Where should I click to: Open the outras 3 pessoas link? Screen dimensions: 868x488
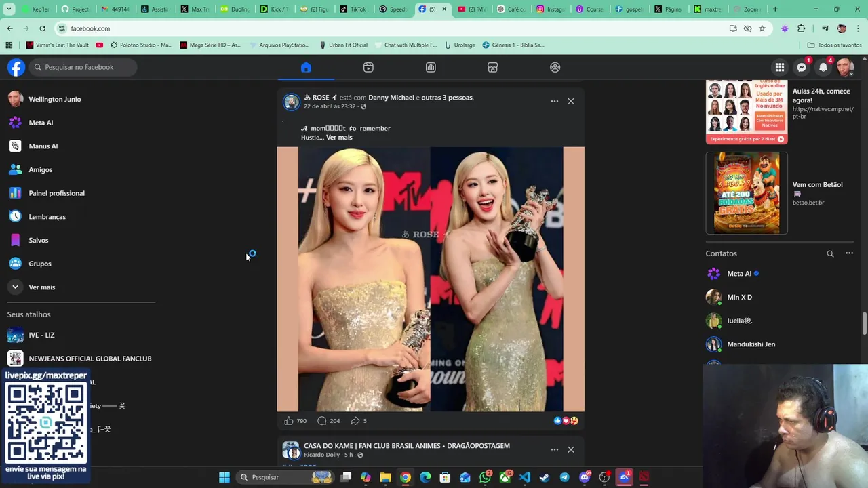[x=447, y=98]
